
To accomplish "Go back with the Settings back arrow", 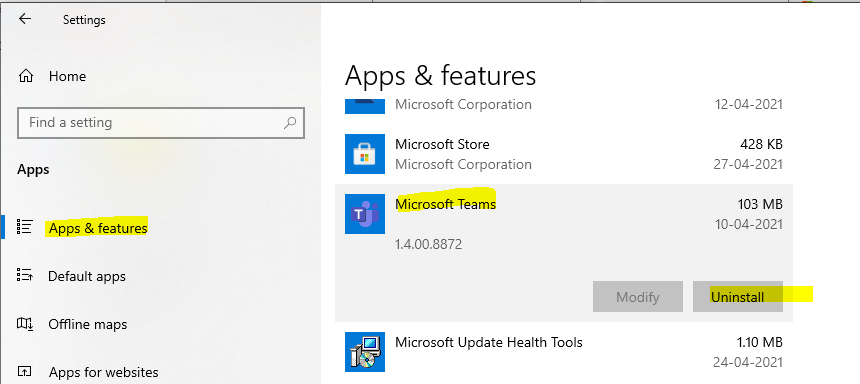I will 25,19.
